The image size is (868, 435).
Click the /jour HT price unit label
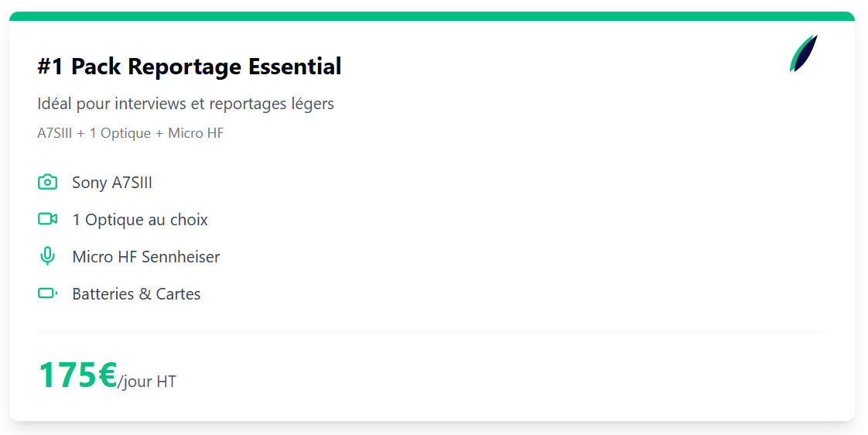147,382
